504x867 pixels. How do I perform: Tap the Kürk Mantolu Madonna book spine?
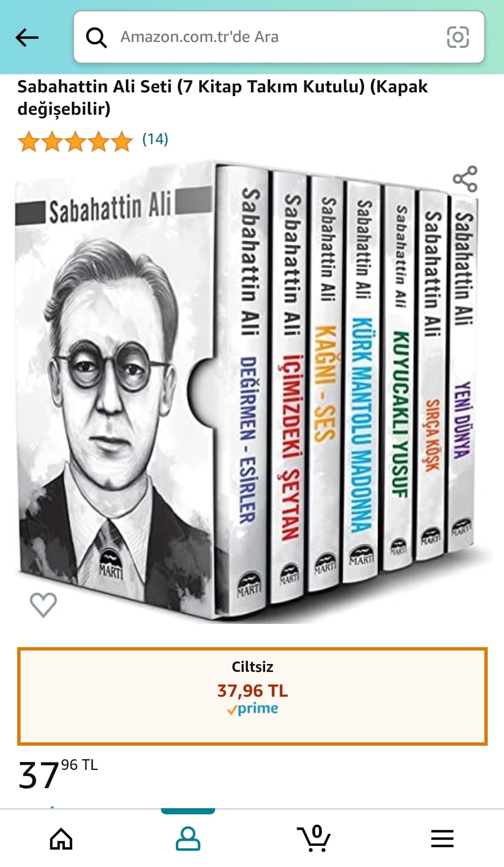361,380
